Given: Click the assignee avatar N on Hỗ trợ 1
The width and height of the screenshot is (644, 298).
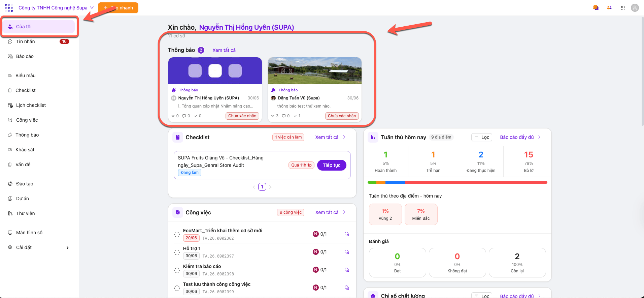Looking at the screenshot, I should click(x=316, y=252).
